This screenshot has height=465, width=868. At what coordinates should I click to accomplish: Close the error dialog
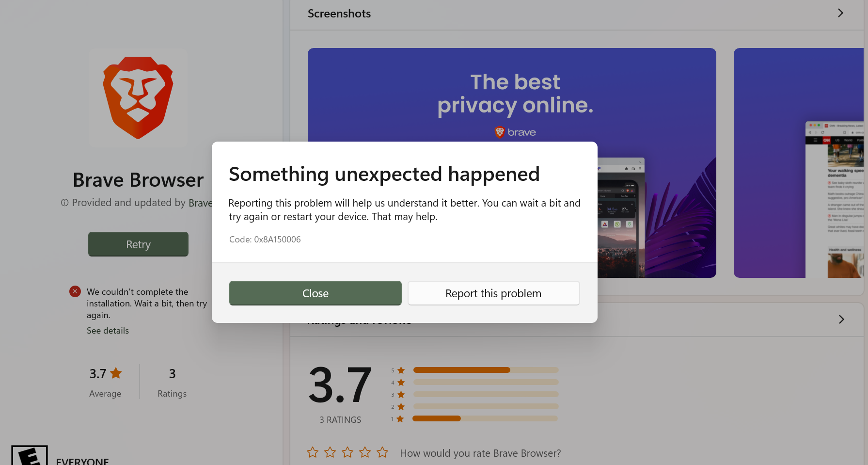point(315,293)
